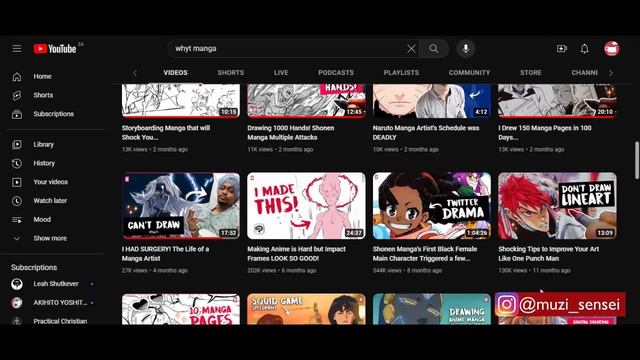Open the notifications bell
The width and height of the screenshot is (640, 360).
584,49
